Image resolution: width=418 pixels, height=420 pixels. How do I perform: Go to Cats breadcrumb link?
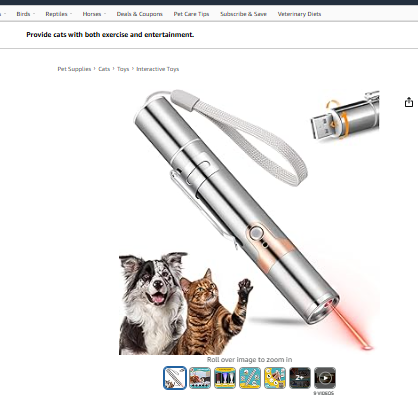pos(104,69)
